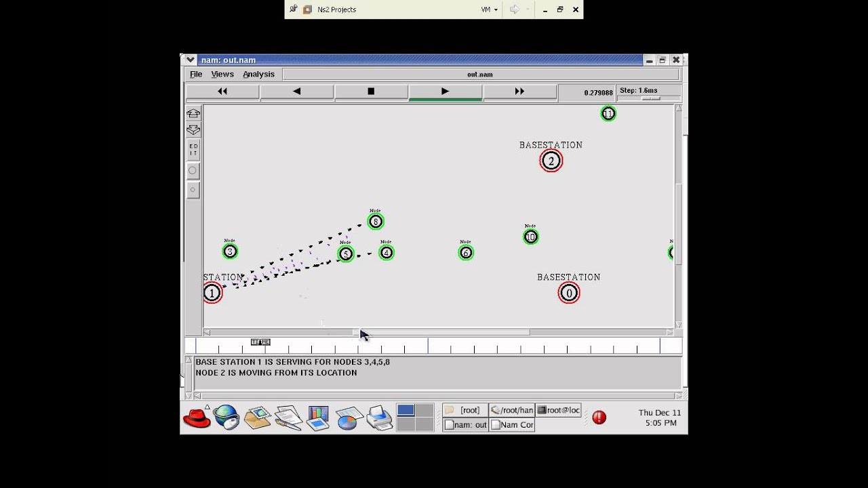Launch the web browser globe icon
The height and width of the screenshot is (488, 868).
226,418
